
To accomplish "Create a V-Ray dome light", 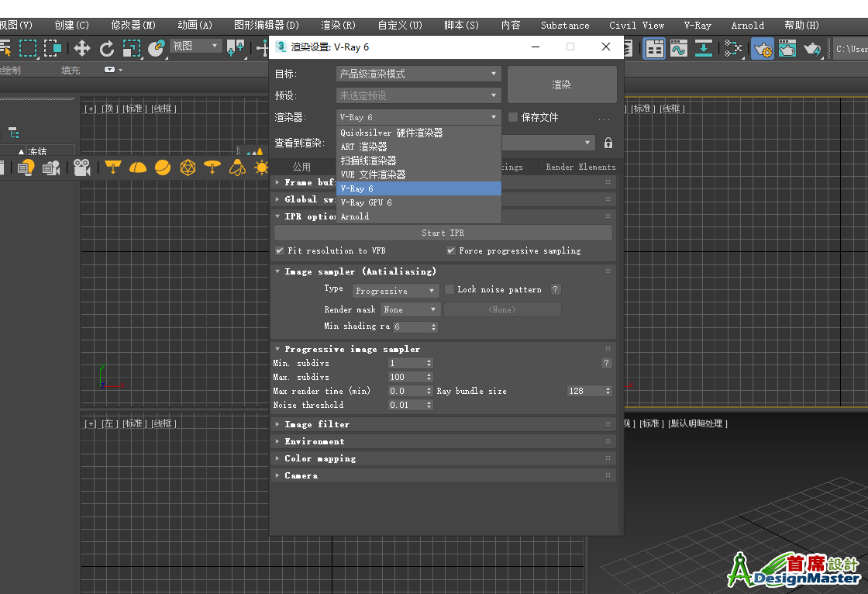I will click(138, 167).
